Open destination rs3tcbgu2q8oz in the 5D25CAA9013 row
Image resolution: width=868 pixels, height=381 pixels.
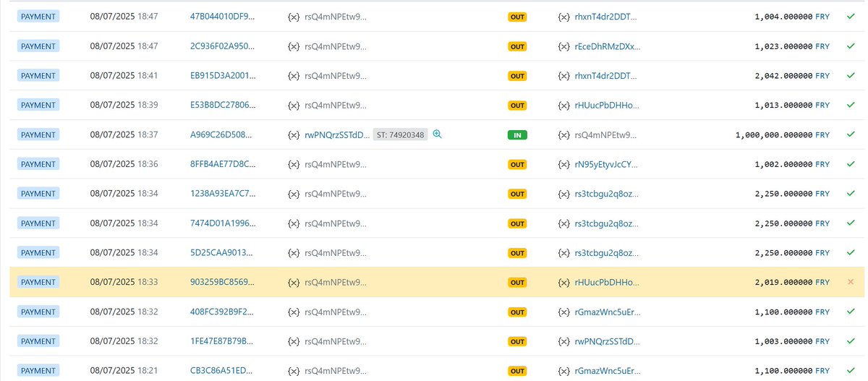[607, 253]
